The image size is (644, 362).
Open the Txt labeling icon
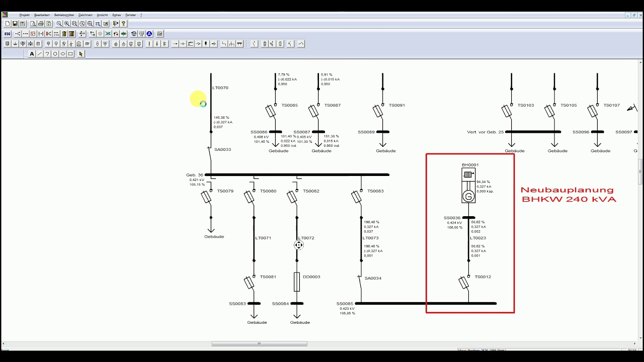(134, 34)
